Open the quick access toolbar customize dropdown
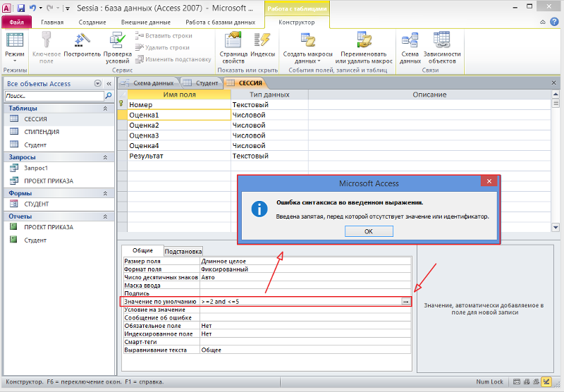The height and width of the screenshot is (392, 564). tap(67, 8)
